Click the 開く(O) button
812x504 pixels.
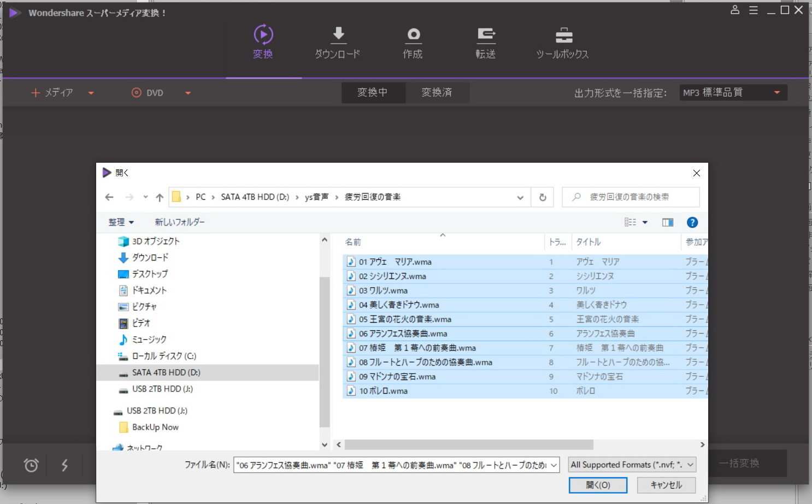(598, 485)
